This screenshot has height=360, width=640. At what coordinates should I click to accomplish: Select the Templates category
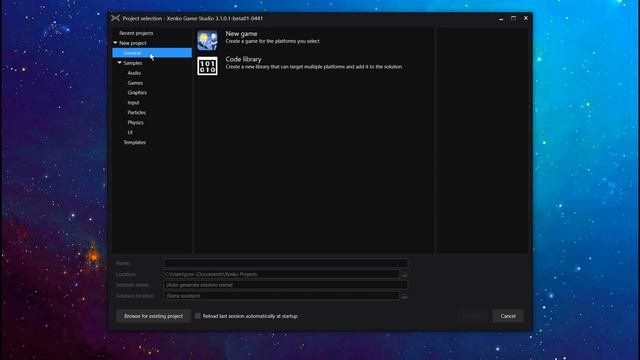click(x=135, y=142)
